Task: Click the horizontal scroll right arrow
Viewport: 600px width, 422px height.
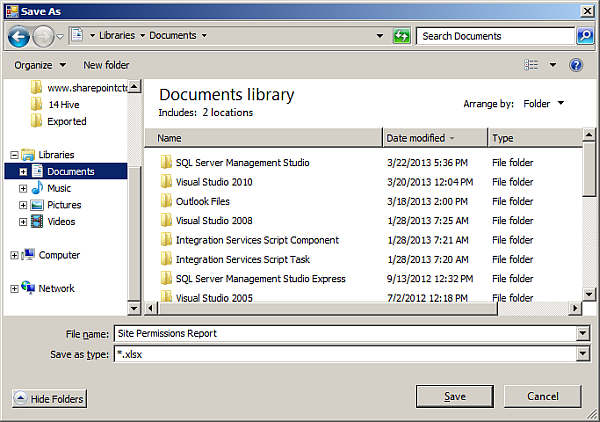Action: (575, 308)
